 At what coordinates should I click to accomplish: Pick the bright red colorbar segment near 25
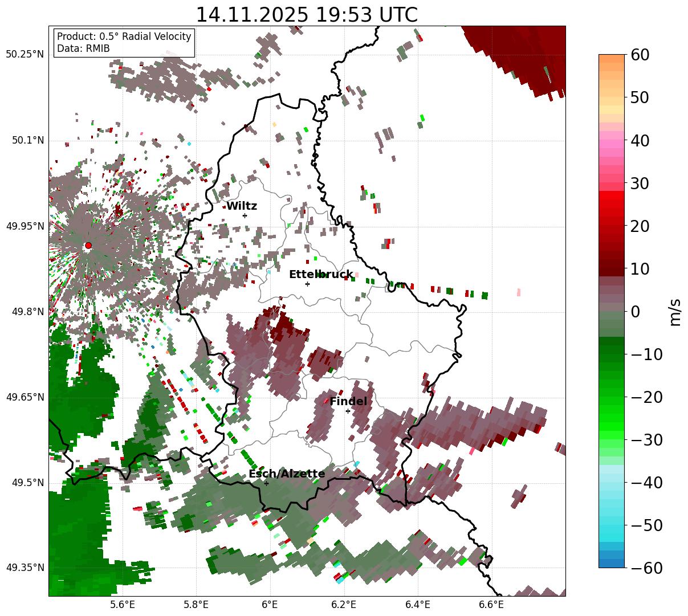coord(612,204)
